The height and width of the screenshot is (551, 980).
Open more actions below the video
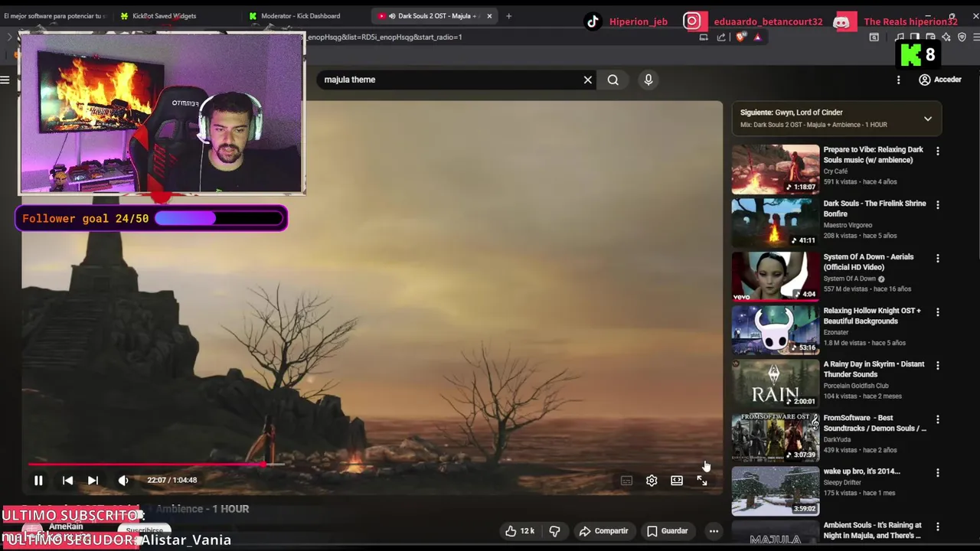(714, 531)
